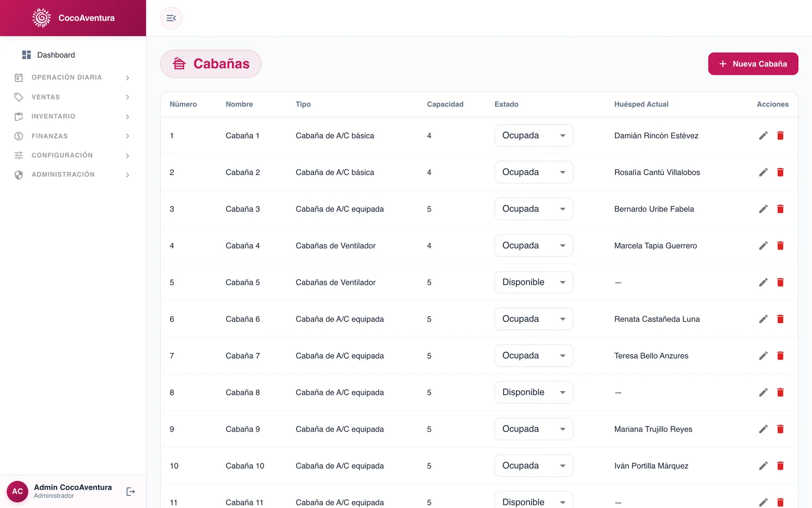Click the Inventario clipboard icon
The width and height of the screenshot is (812, 508).
[x=18, y=117]
